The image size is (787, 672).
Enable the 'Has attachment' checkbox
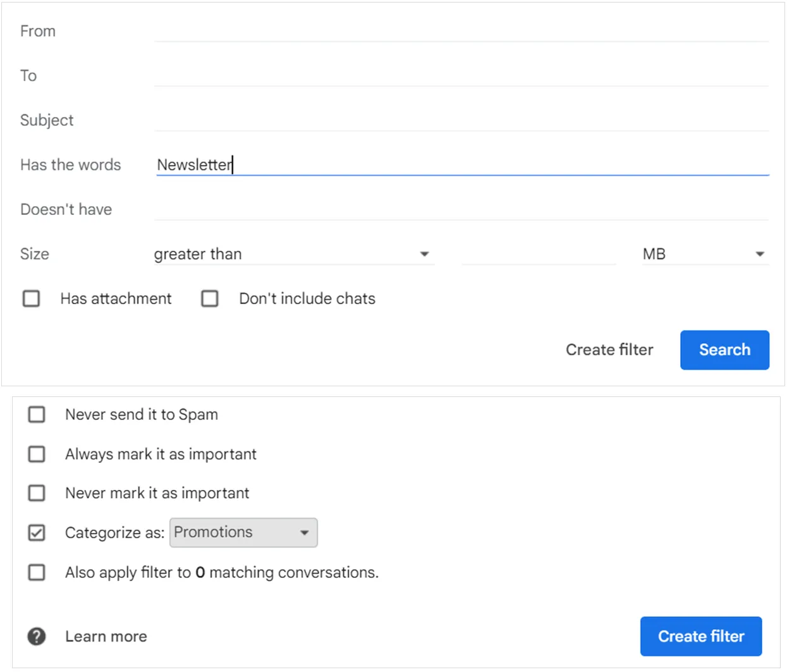(x=31, y=298)
